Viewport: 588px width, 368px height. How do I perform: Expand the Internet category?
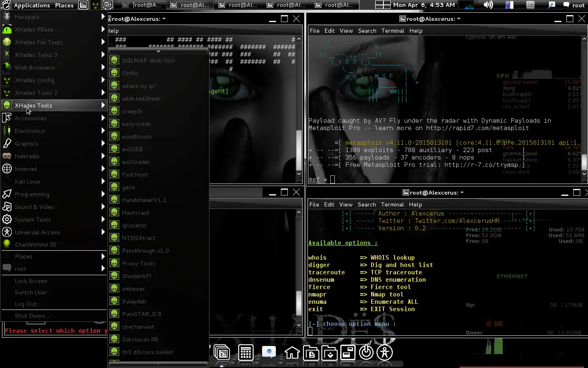pos(54,169)
